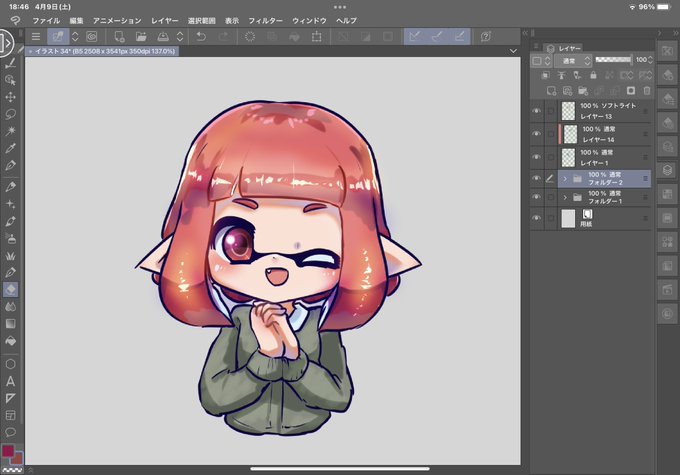
Task: Open the フィルター menu
Action: point(265,21)
